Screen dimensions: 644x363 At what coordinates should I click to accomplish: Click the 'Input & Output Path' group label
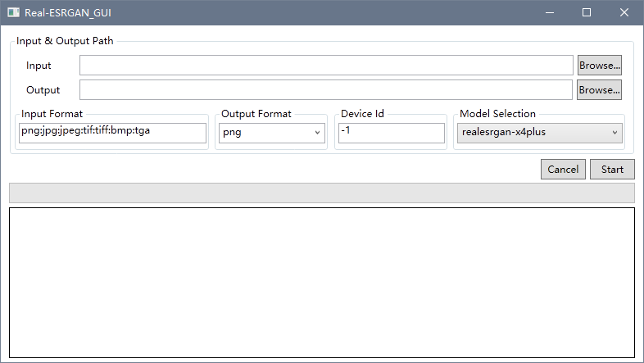coord(65,41)
